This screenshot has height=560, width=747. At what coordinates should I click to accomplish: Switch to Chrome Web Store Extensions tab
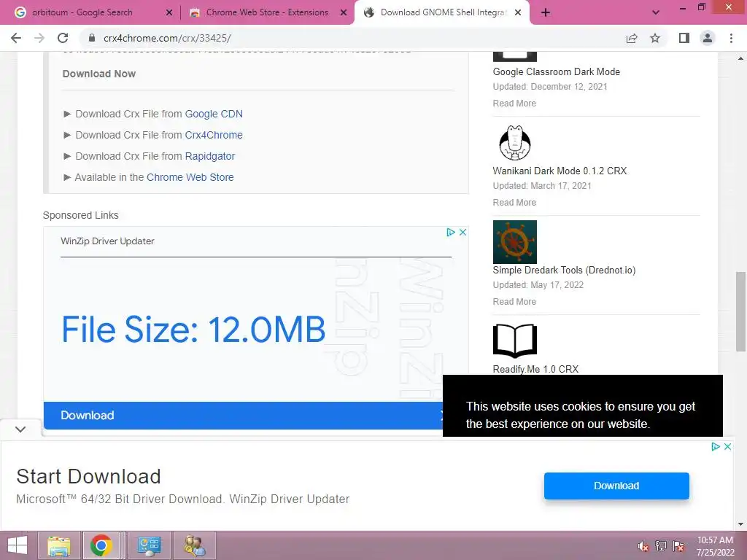267,12
